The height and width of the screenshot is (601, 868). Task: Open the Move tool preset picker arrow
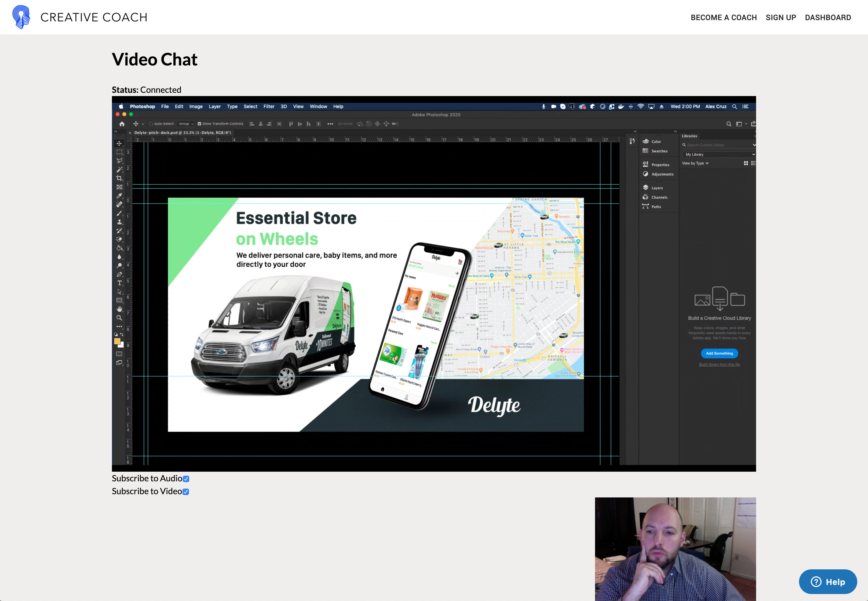point(143,124)
